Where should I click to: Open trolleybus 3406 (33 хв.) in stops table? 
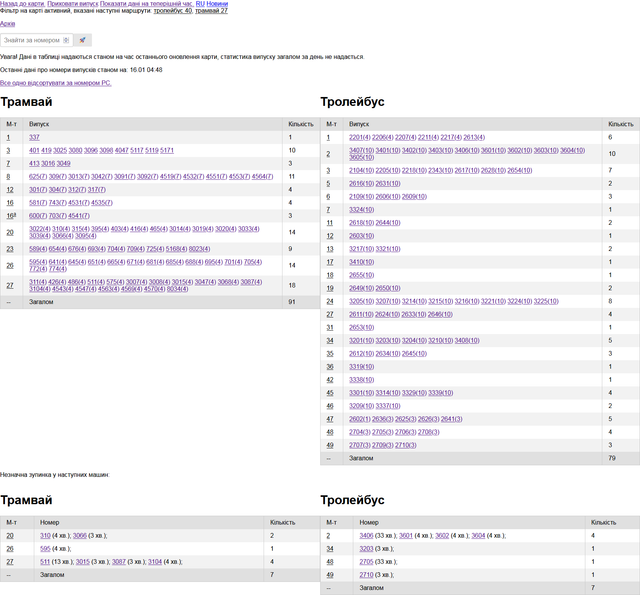click(366, 535)
